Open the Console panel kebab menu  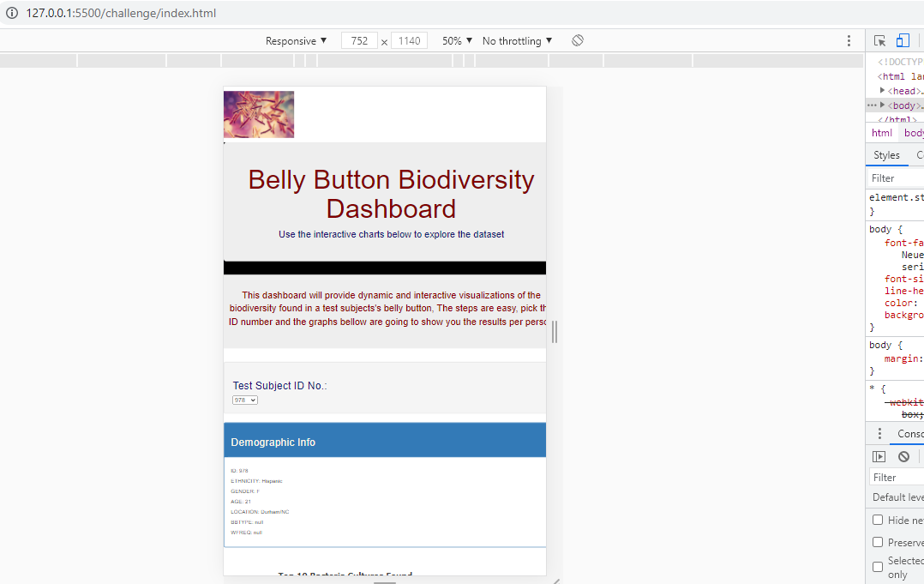click(x=878, y=433)
